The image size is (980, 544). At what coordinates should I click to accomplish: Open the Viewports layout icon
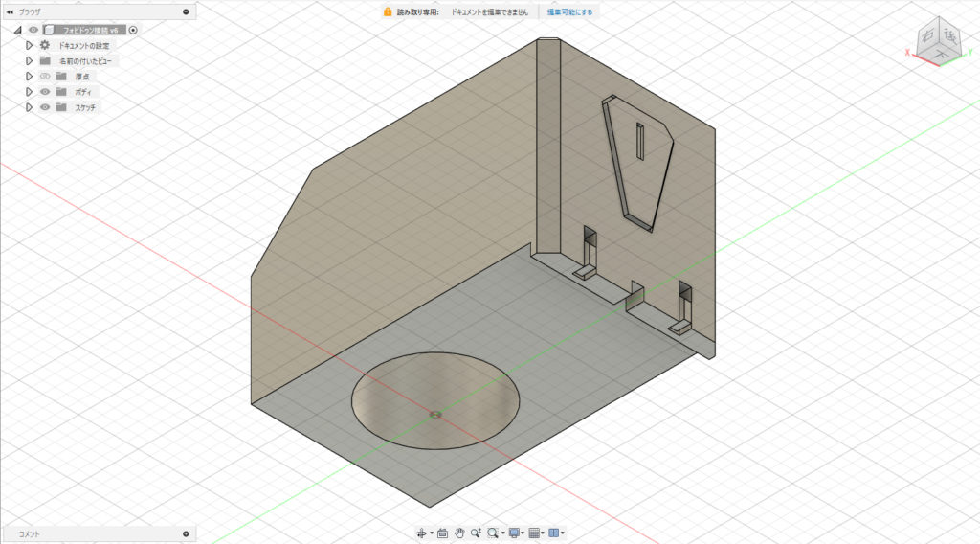(x=554, y=533)
